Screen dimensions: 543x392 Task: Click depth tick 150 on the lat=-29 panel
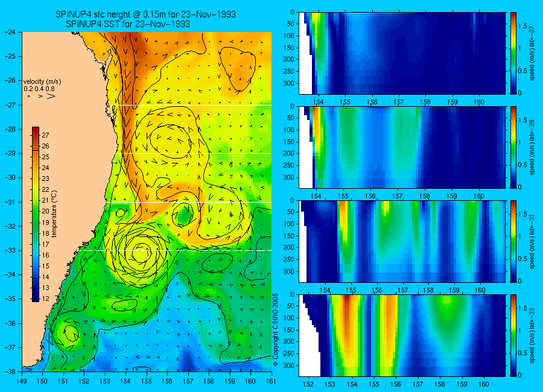[288, 142]
